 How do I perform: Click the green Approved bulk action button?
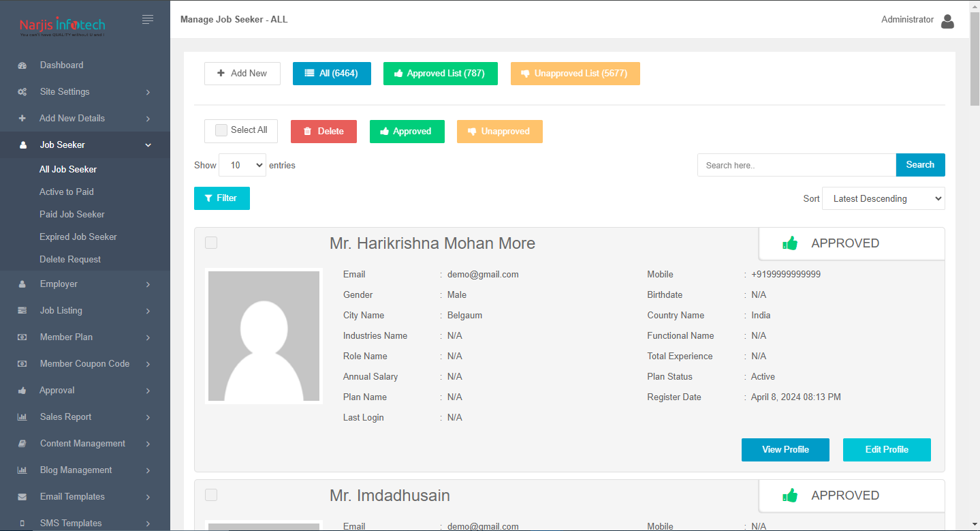[407, 132]
